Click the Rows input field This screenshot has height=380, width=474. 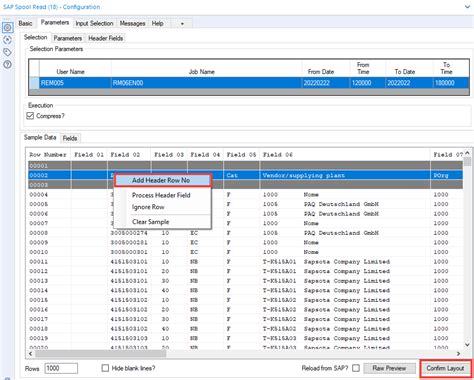click(61, 368)
